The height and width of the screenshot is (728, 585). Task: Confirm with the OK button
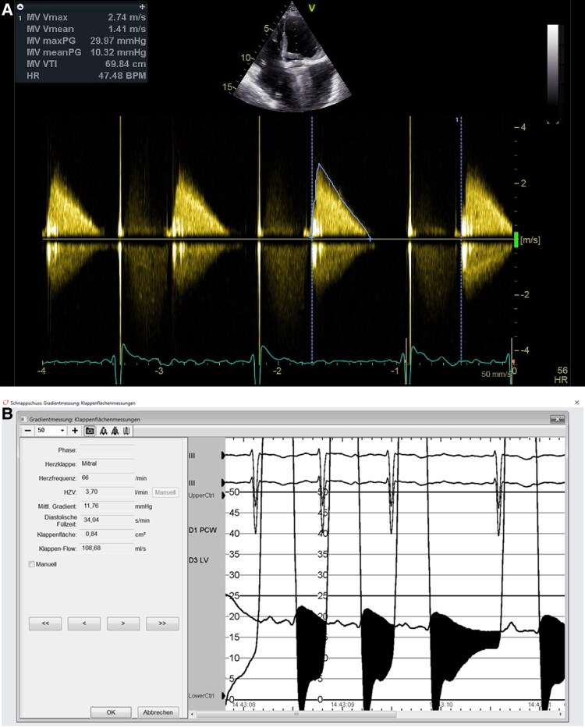(x=111, y=712)
